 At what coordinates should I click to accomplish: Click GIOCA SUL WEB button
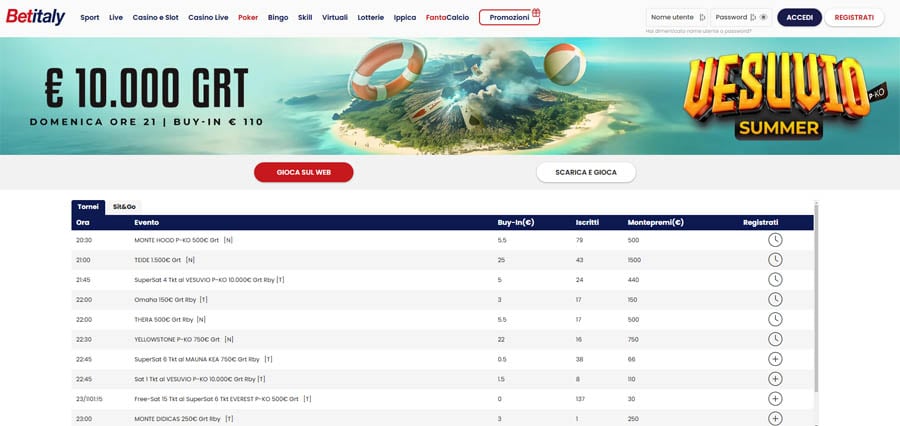(x=304, y=172)
